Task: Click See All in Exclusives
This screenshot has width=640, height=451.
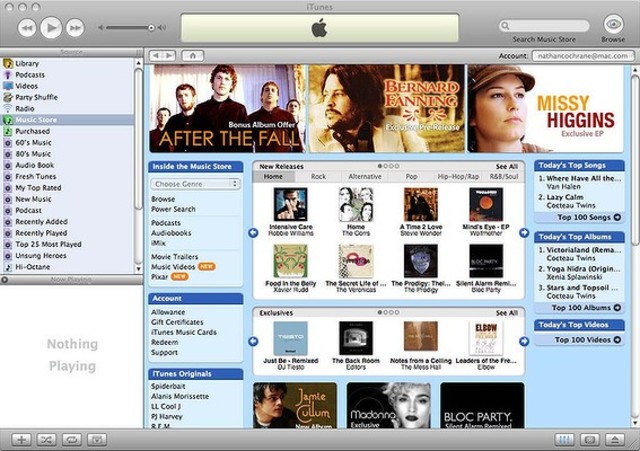Action: [x=507, y=313]
